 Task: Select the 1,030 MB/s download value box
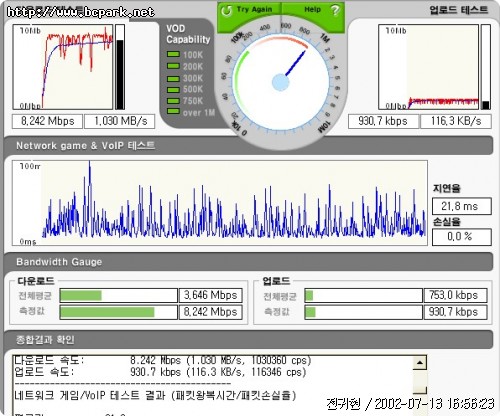click(120, 121)
